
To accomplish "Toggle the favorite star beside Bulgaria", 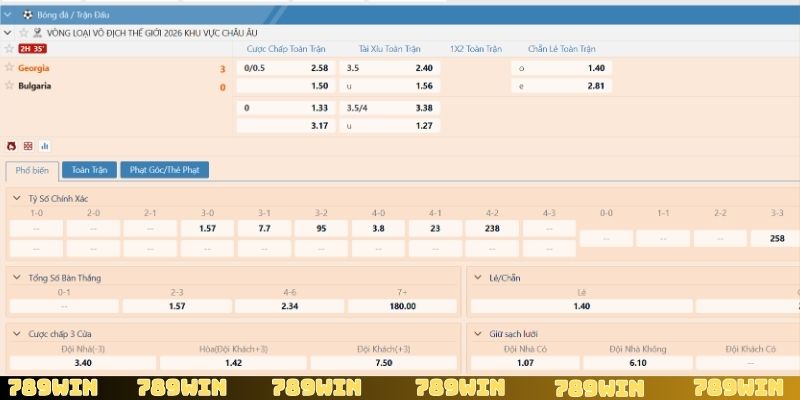I will (x=10, y=86).
